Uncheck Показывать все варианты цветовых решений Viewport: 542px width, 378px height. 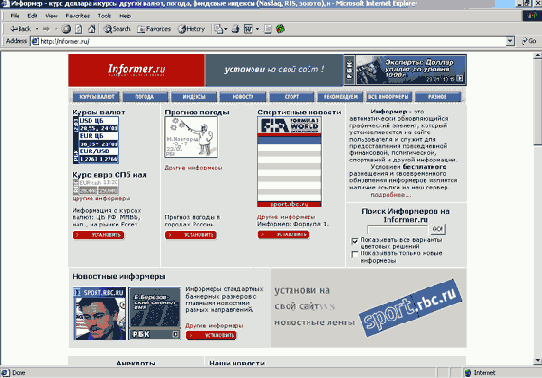click(x=355, y=241)
